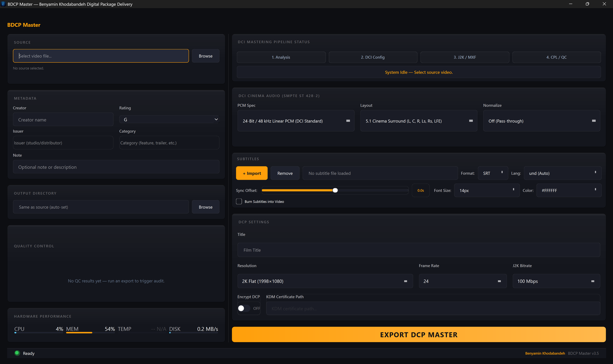Focus the Select video file source field
The height and width of the screenshot is (364, 613).
pos(101,56)
